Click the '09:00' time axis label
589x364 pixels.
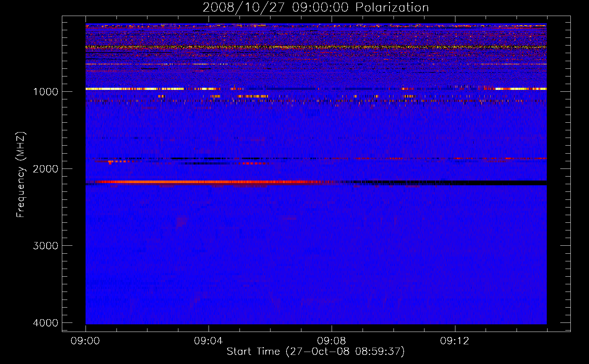click(85, 341)
